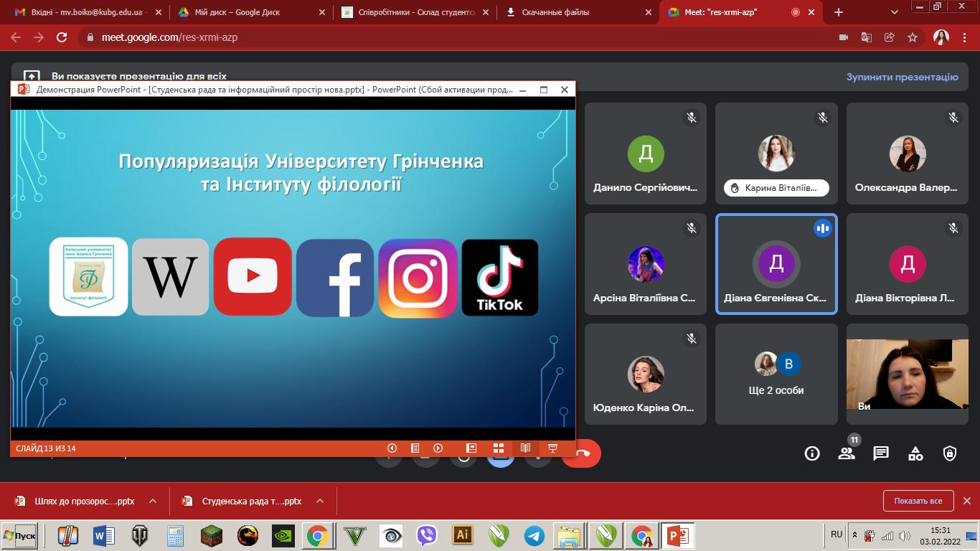Select Діана Євгенівна participant tile
980x551 pixels.
click(776, 264)
